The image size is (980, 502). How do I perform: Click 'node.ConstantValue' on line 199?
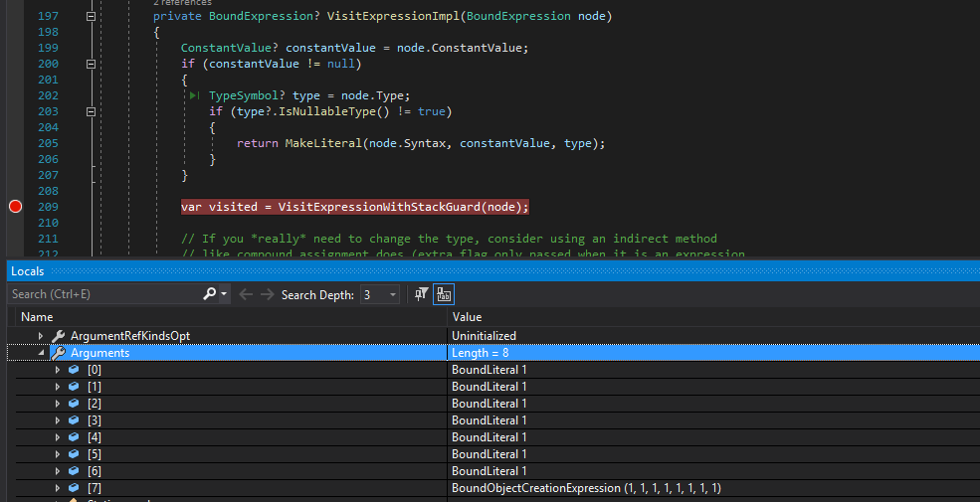point(462,48)
